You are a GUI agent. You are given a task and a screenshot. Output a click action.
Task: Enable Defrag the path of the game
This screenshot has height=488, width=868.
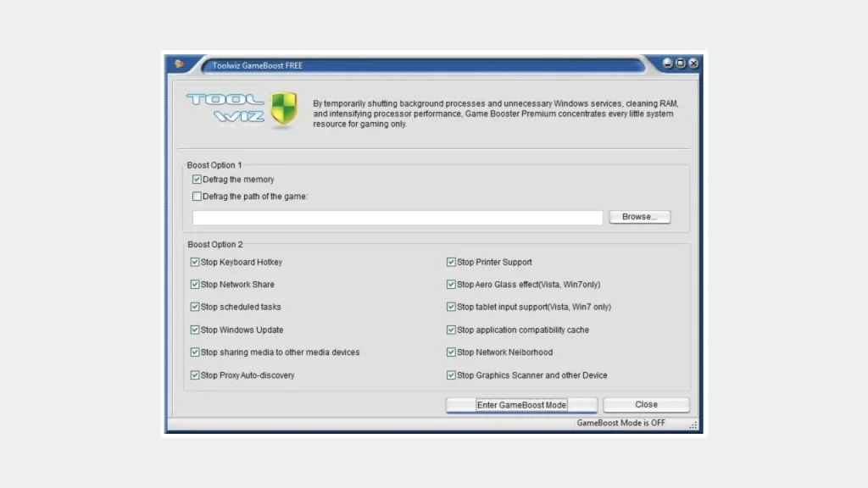tap(197, 196)
